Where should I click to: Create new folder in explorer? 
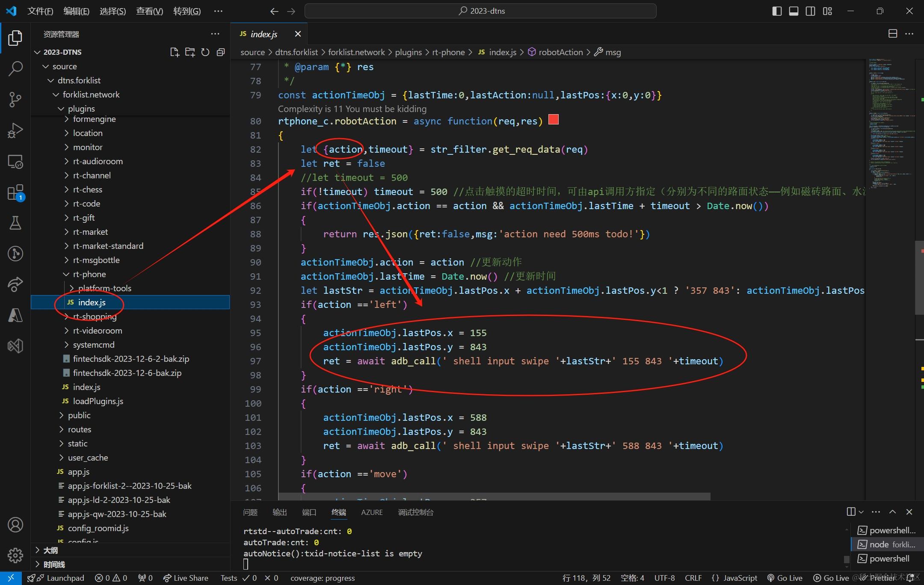pyautogui.click(x=190, y=52)
